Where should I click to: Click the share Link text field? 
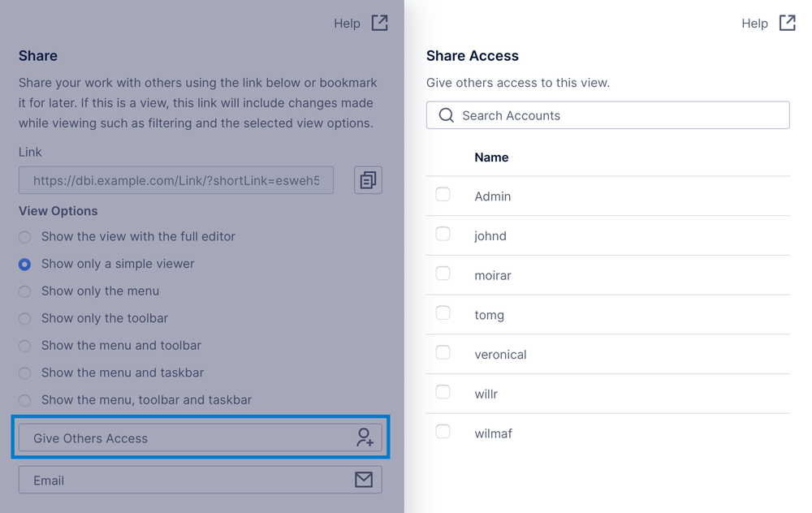176,180
